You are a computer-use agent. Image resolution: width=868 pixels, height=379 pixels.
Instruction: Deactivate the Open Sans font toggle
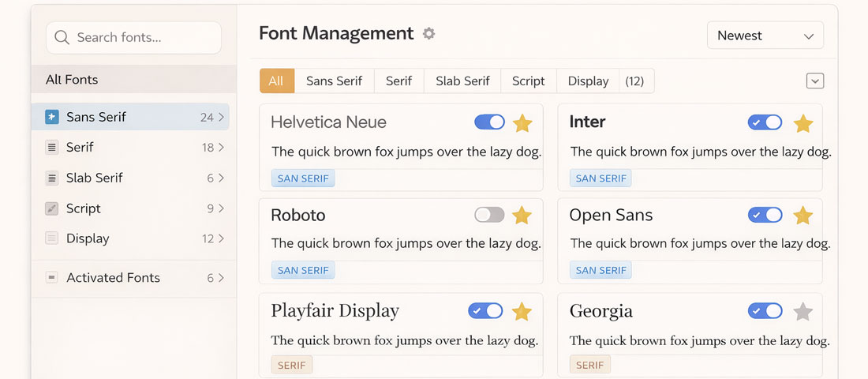pyautogui.click(x=765, y=215)
